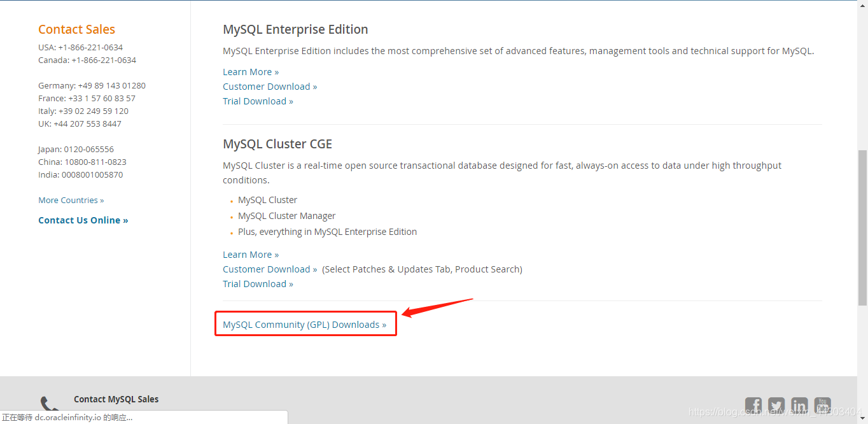
Task: Click '(Select Patches & Updates Tab, Product Search)' note
Action: pos(422,269)
